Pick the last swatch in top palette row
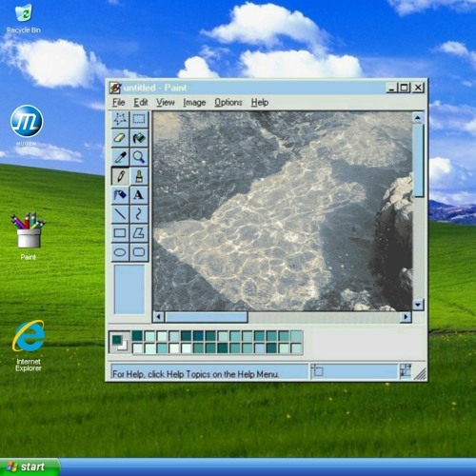476x476 pixels. tap(296, 336)
